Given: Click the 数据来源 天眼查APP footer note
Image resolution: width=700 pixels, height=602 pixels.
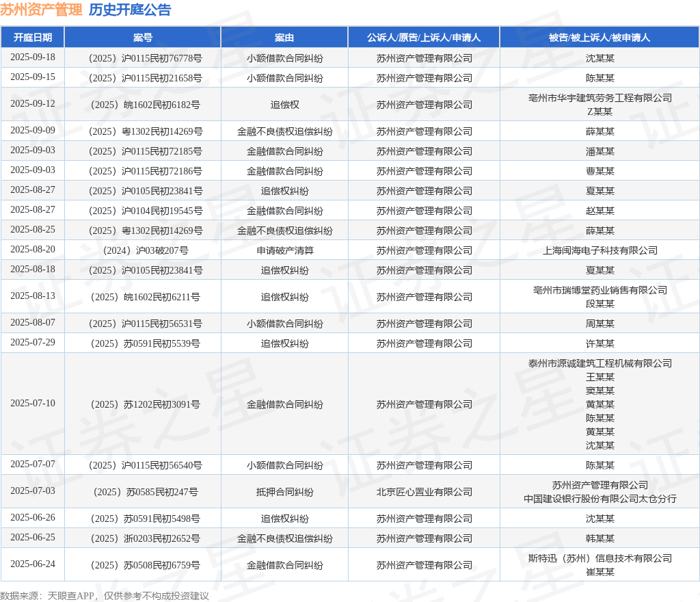Looking at the screenshot, I should click(x=104, y=596).
